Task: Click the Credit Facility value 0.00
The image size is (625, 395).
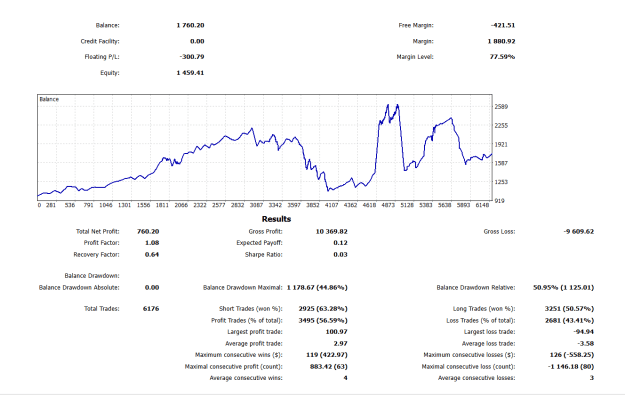Action: pyautogui.click(x=197, y=41)
